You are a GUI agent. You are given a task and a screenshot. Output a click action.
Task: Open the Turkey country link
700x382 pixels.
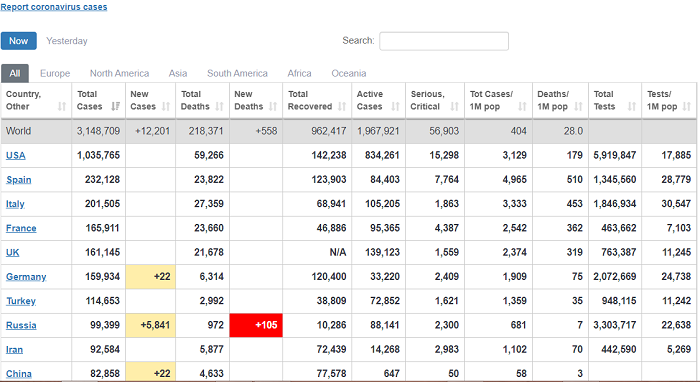(x=21, y=301)
